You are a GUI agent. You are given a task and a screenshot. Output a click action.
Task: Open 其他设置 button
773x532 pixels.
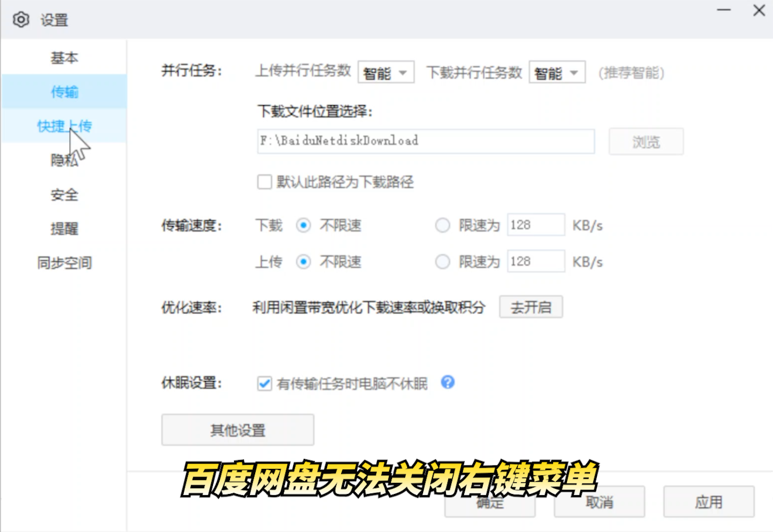238,430
